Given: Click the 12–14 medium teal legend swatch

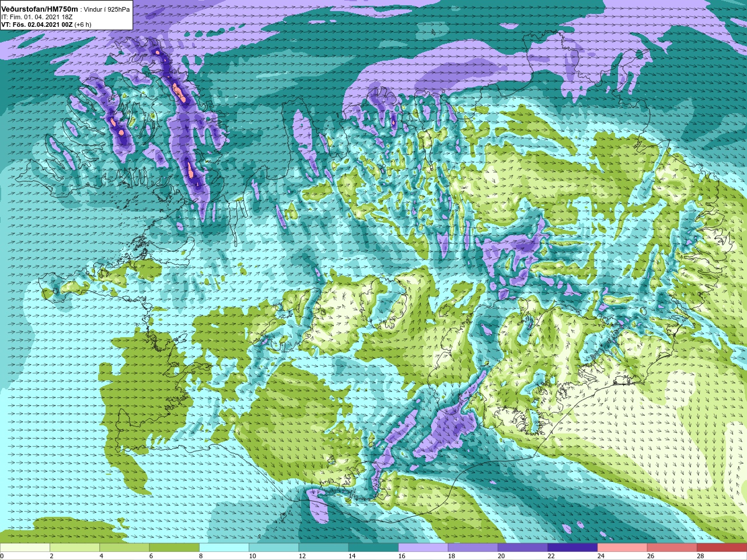Looking at the screenshot, I should click(323, 548).
